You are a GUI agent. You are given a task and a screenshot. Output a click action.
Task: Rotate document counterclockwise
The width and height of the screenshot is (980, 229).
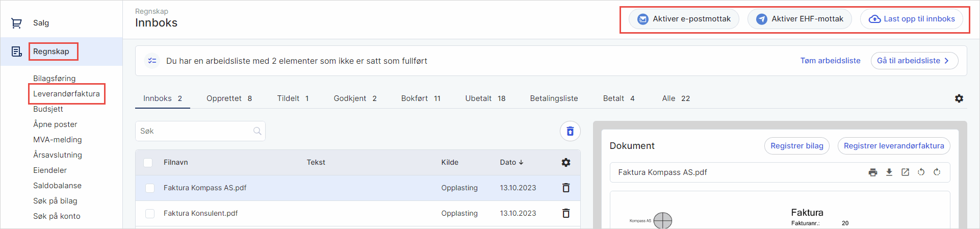coord(921,172)
